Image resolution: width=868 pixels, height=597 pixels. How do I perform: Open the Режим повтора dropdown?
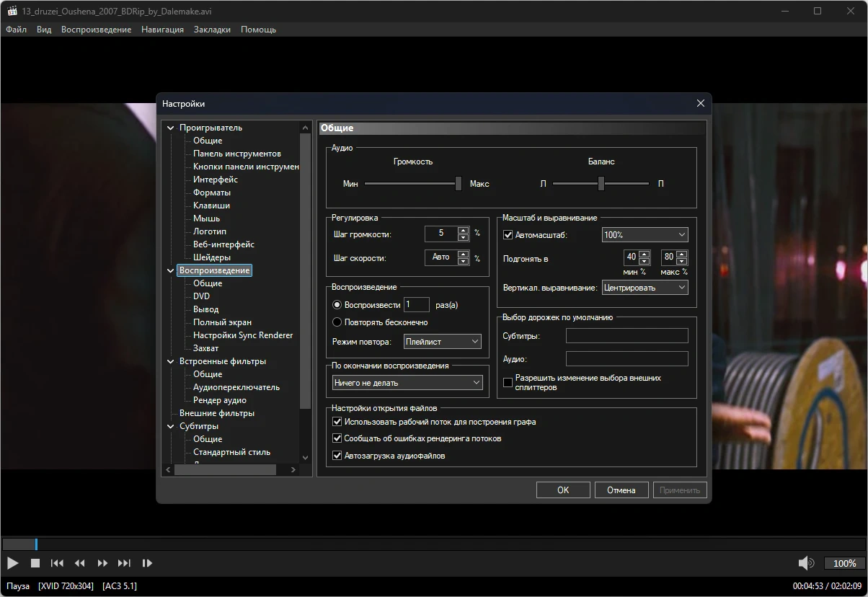click(x=442, y=342)
